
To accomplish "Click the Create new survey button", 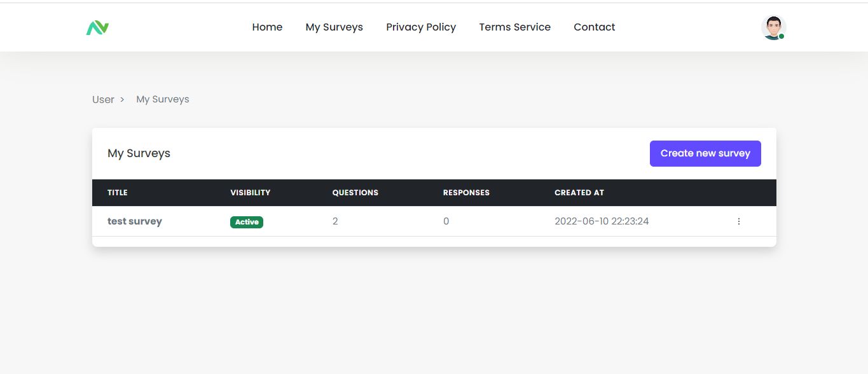I will tap(705, 153).
